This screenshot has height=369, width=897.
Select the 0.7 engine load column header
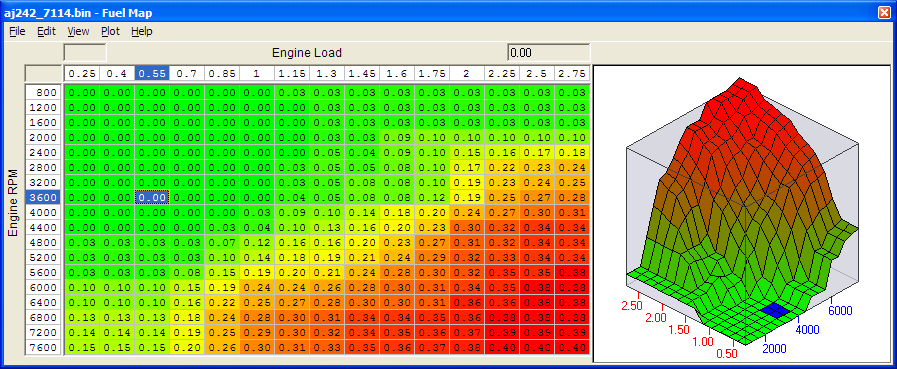click(x=186, y=73)
